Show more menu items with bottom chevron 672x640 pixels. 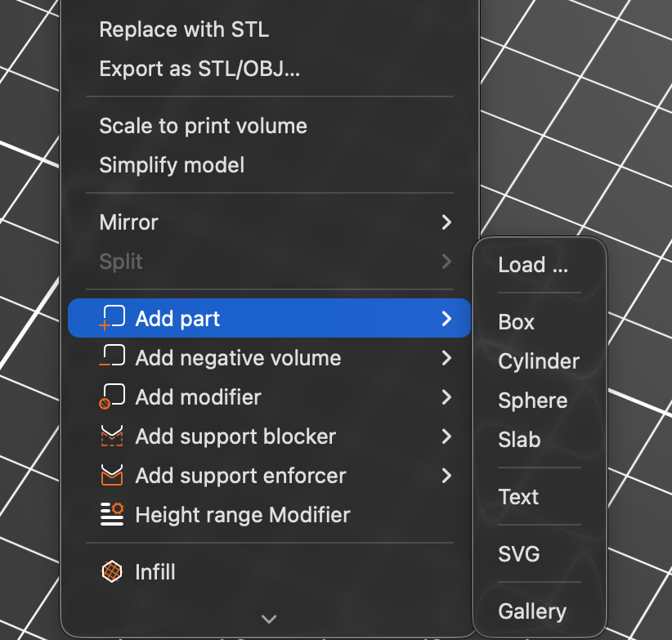(x=269, y=619)
